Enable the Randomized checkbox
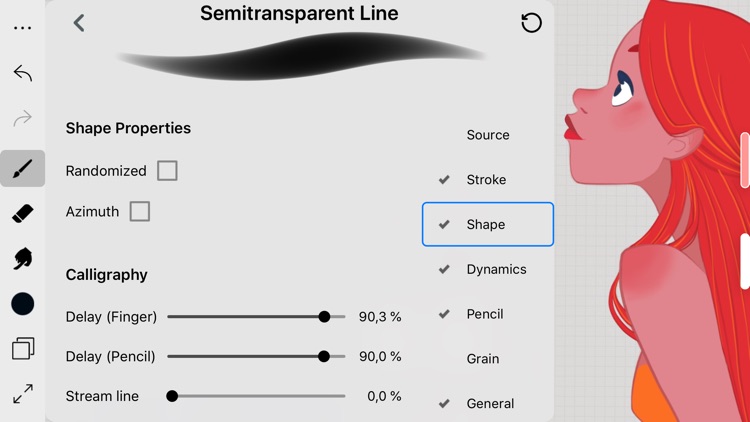The image size is (750, 422). 167,171
